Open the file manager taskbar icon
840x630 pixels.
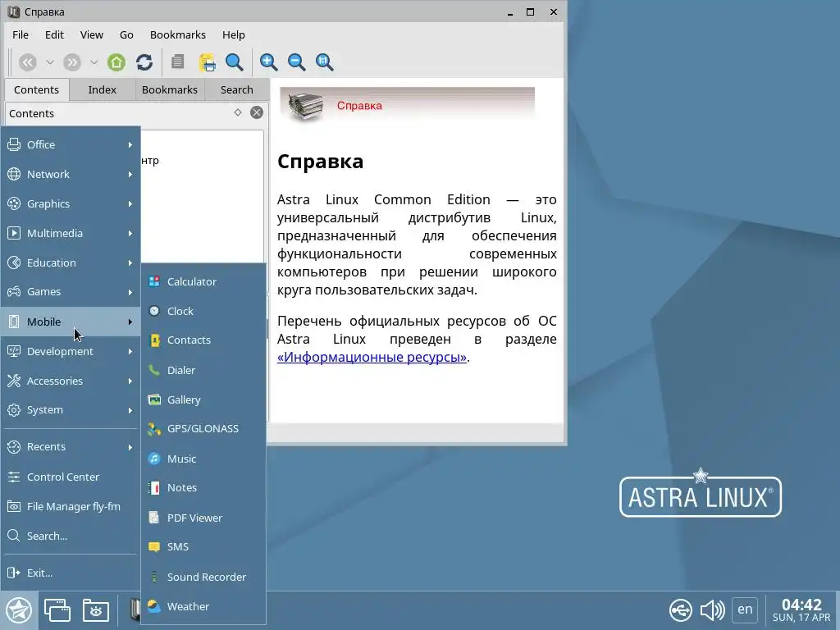(96, 610)
